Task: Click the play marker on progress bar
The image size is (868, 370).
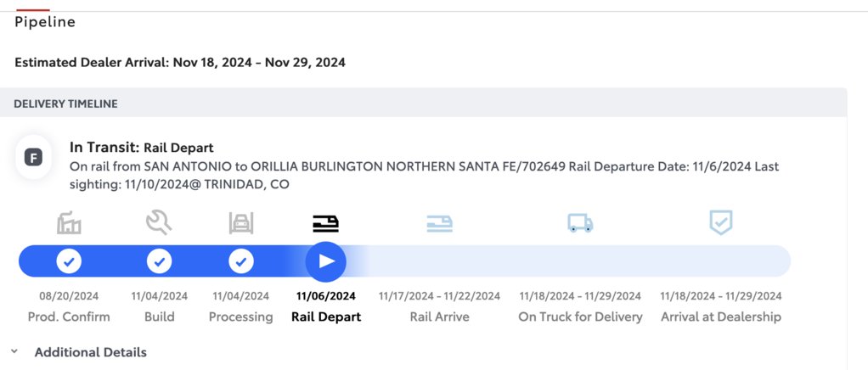Action: coord(326,261)
